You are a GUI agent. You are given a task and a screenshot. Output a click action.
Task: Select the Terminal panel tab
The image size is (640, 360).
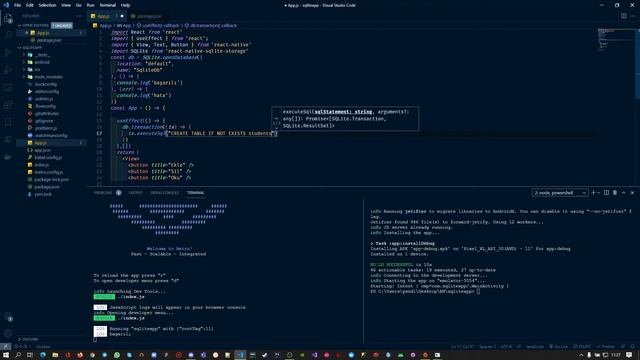196,193
